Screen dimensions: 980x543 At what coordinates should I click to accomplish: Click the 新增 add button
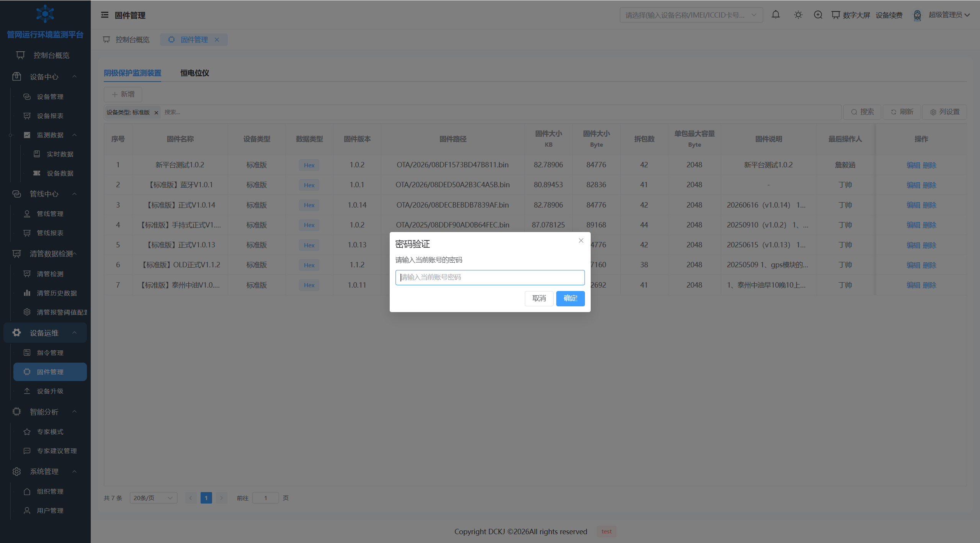(x=123, y=94)
